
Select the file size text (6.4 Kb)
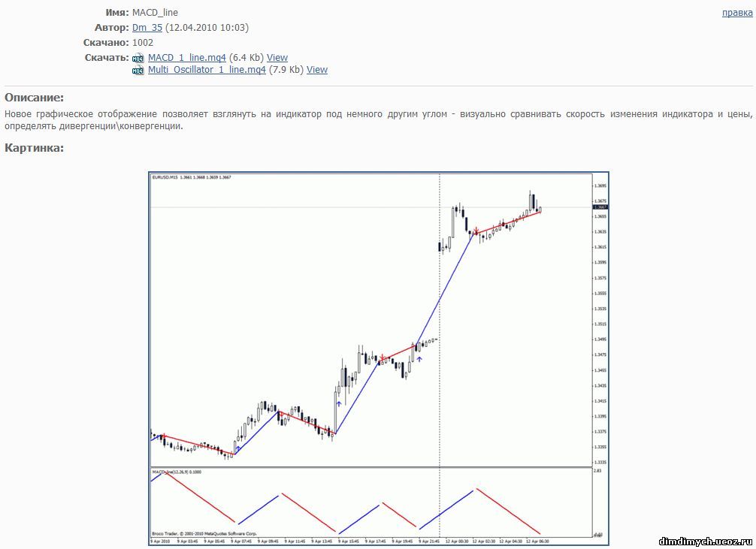click(x=246, y=57)
